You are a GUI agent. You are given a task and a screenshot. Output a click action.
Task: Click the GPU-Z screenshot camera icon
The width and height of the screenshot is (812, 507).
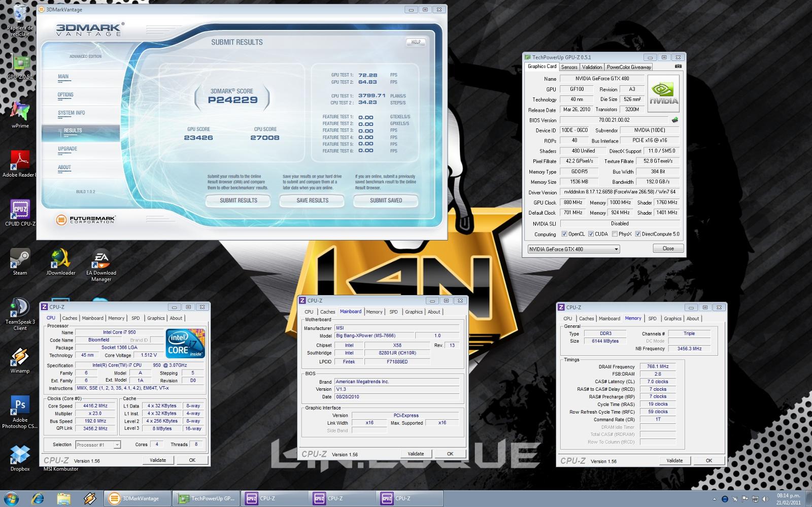[678, 66]
